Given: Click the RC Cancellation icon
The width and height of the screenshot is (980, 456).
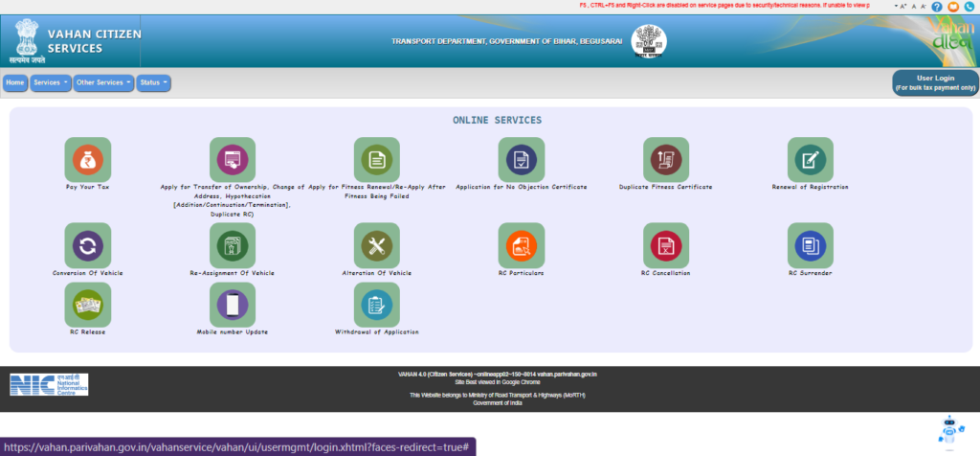Looking at the screenshot, I should [665, 246].
